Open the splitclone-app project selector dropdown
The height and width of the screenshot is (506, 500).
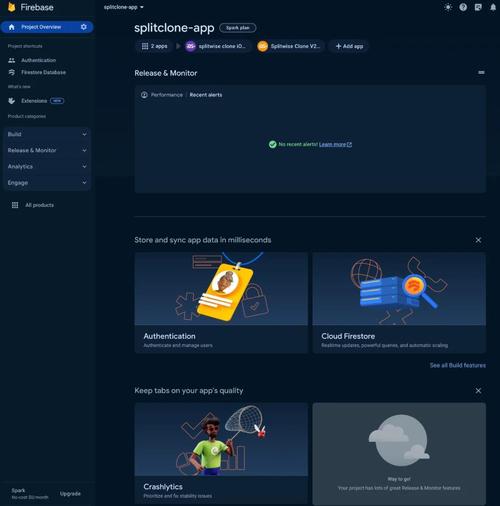[x=124, y=7]
